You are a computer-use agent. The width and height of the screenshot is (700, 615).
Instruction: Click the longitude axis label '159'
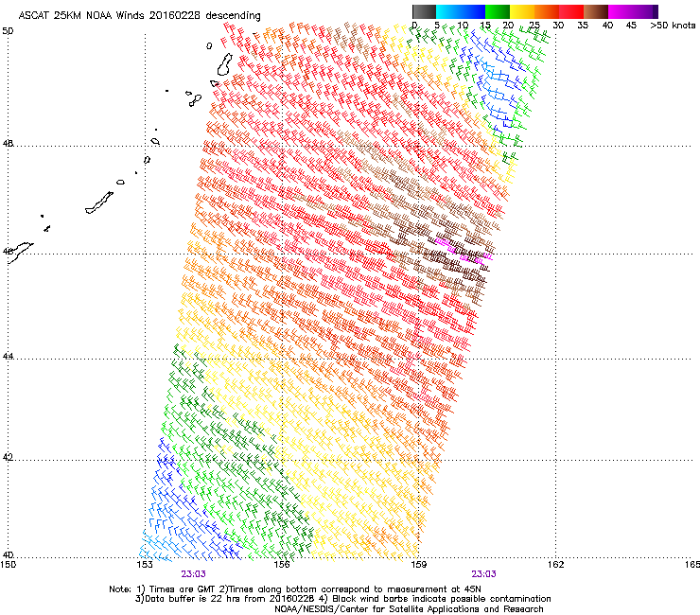[x=418, y=565]
